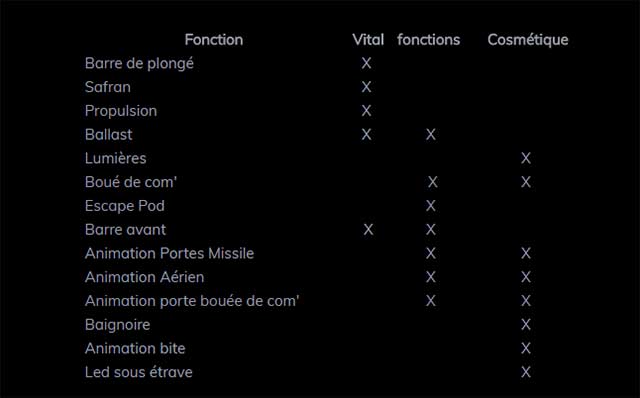Click fonctions X for Animation Aérien
This screenshot has height=398, width=640.
[x=431, y=277]
